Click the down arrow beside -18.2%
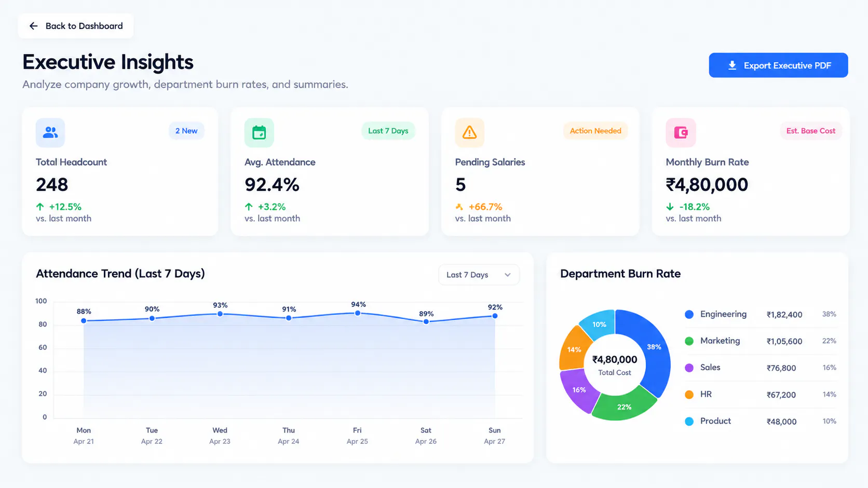Screen dimensions: 868x488 [x=670, y=207]
